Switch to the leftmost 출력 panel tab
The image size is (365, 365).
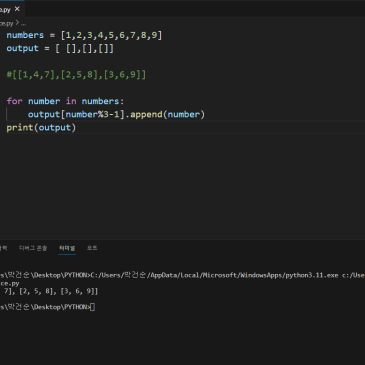pyautogui.click(x=3, y=248)
